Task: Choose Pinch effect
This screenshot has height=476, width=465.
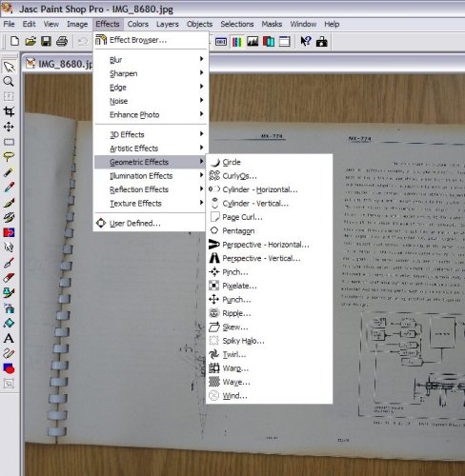Action: coord(270,272)
